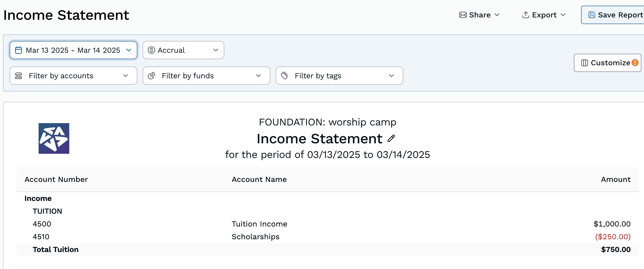Expand the Filter by accounts dropdown
Viewport: 644px width, 269px height.
coord(73,76)
